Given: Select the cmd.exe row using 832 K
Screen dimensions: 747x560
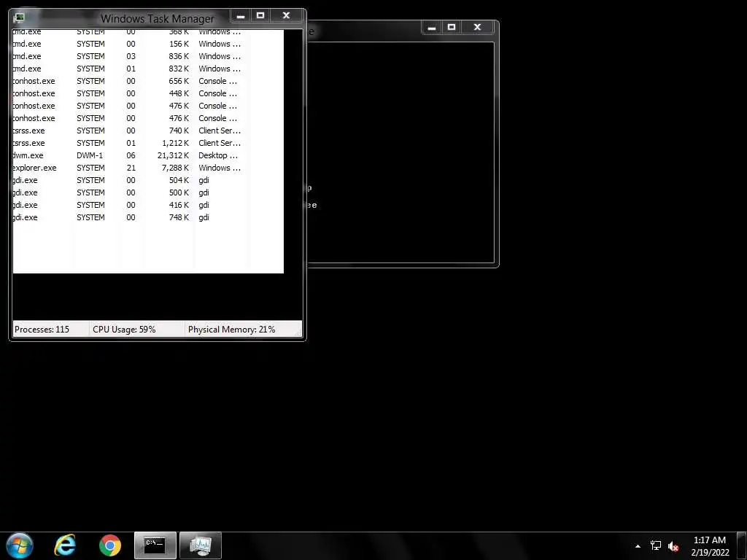Looking at the screenshot, I should coord(148,69).
